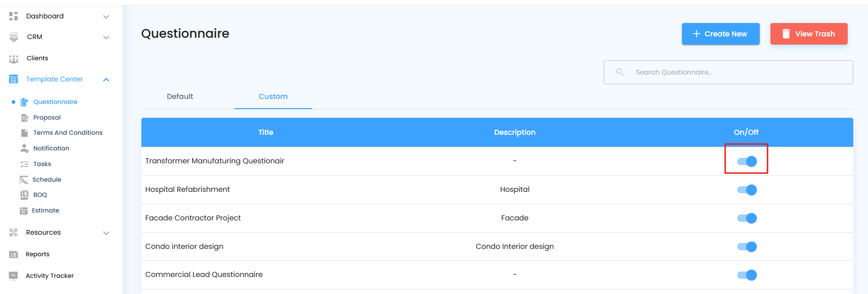Click the BOQ icon in sidebar
868x294 pixels.
coord(24,195)
